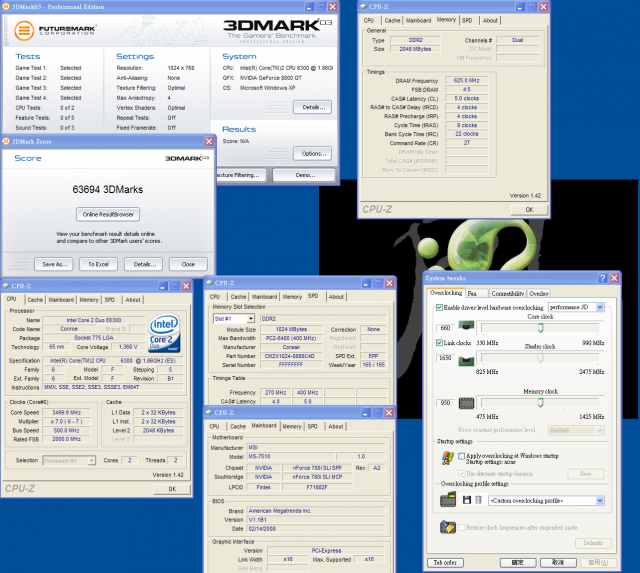Click the restore clock frequencies icon
Screen dimensions: 640x573
click(448, 527)
